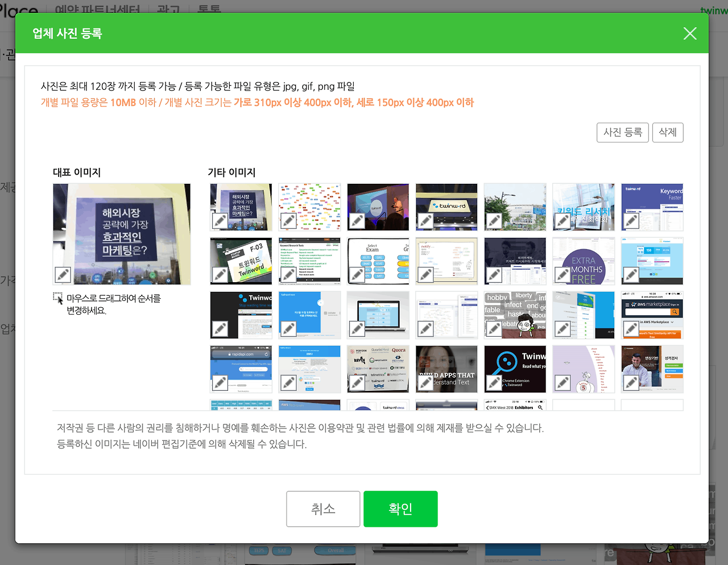Select the F-03 트윈워드 room sign thumbnail
This screenshot has height=565, width=728.
241,261
